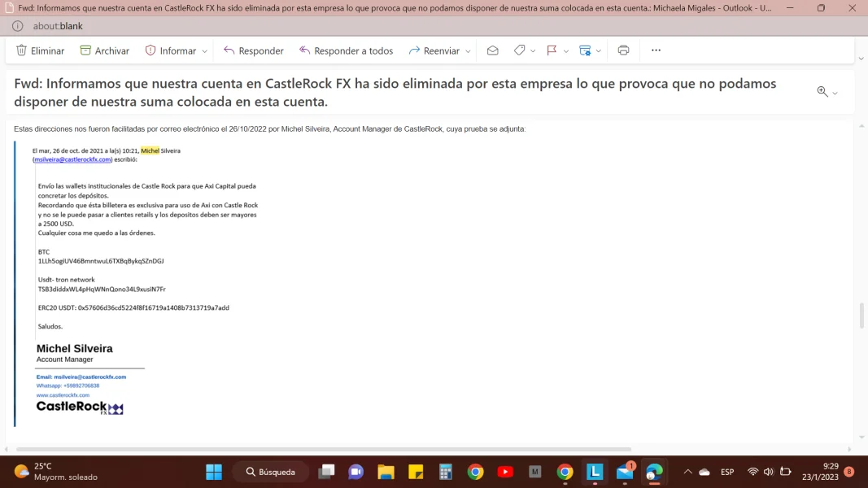This screenshot has height=488, width=868.
Task: Open the notification center badge
Action: 849,472
